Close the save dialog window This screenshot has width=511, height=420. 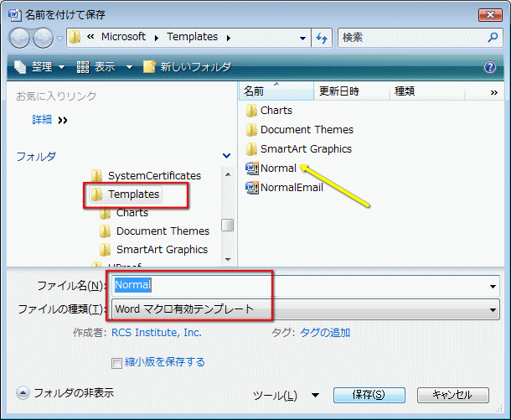pyautogui.click(x=490, y=15)
